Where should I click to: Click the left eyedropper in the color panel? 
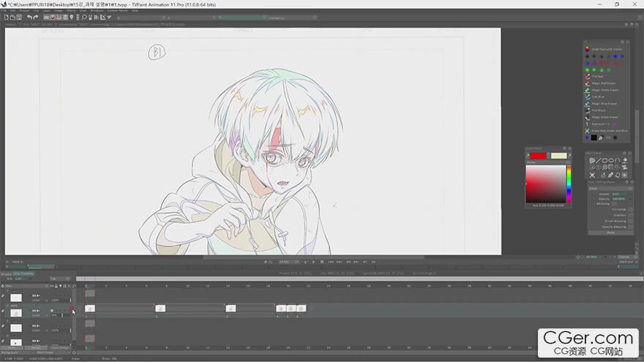528,156
